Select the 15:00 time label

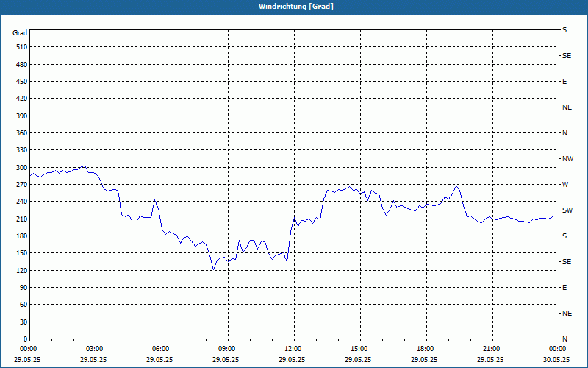pos(358,349)
